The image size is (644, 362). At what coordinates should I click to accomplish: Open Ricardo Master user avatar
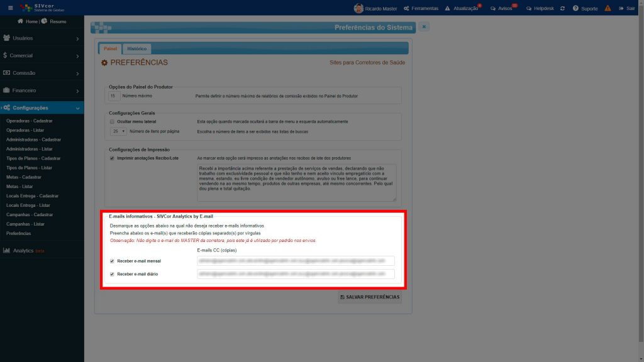click(358, 8)
